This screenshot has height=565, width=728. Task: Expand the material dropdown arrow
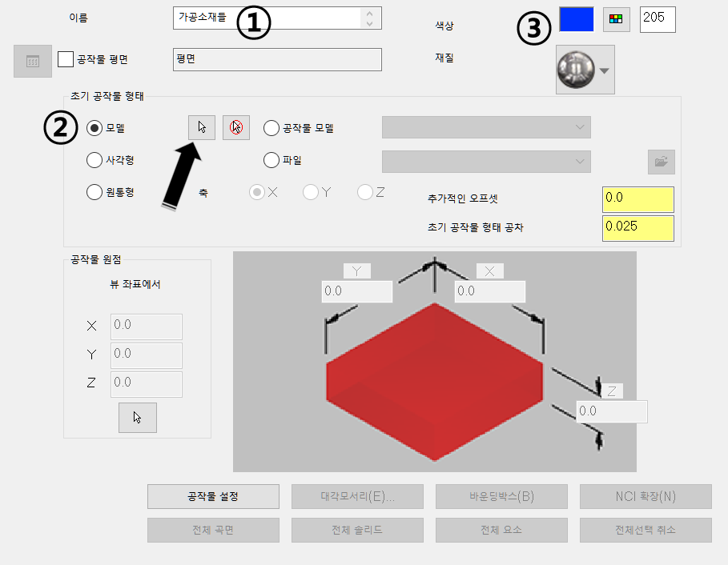coord(604,71)
